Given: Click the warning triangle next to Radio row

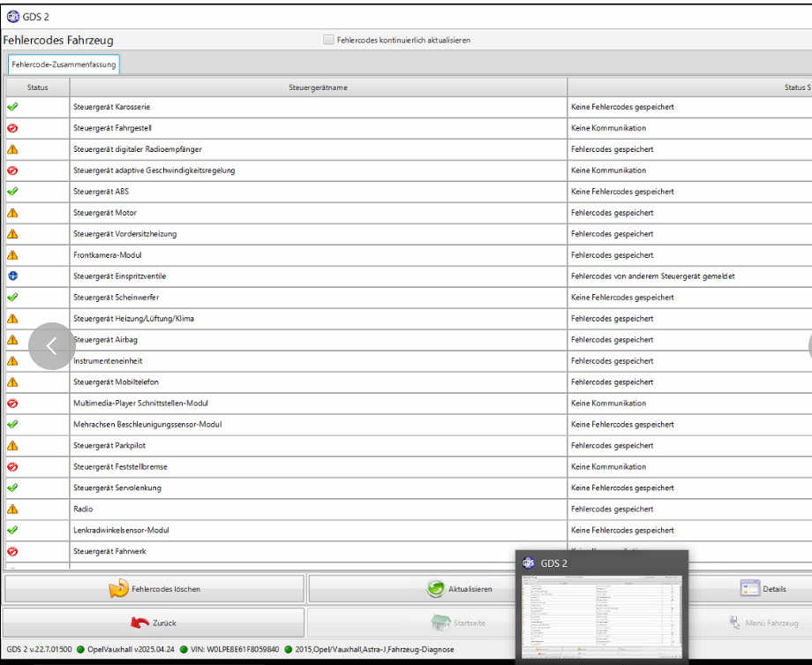Looking at the screenshot, I should tap(12, 510).
